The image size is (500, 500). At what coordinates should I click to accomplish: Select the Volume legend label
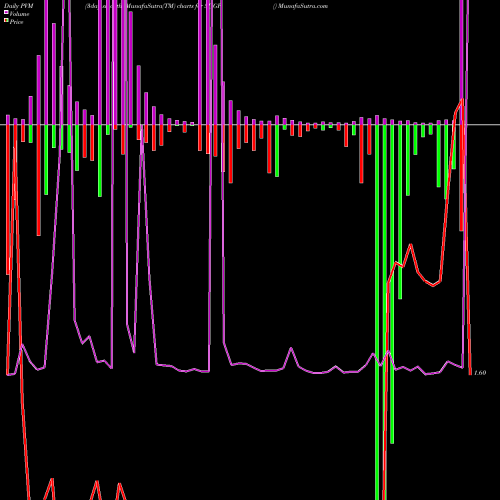(x=19, y=14)
